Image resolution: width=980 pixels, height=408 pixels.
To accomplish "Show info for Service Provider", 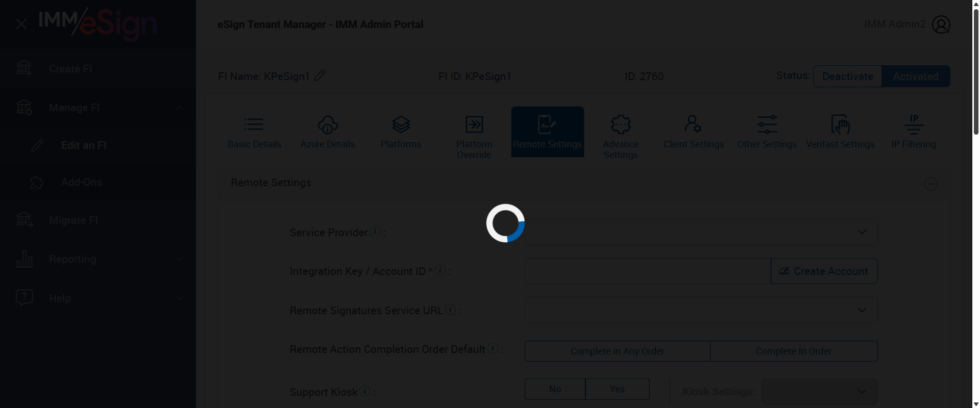I will click(x=375, y=232).
